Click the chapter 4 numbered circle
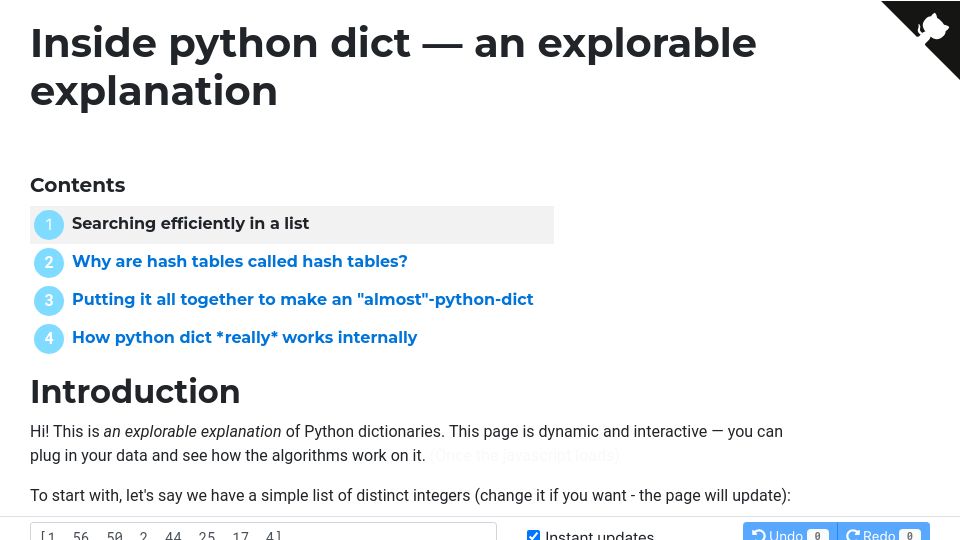960x540 pixels. (x=49, y=339)
